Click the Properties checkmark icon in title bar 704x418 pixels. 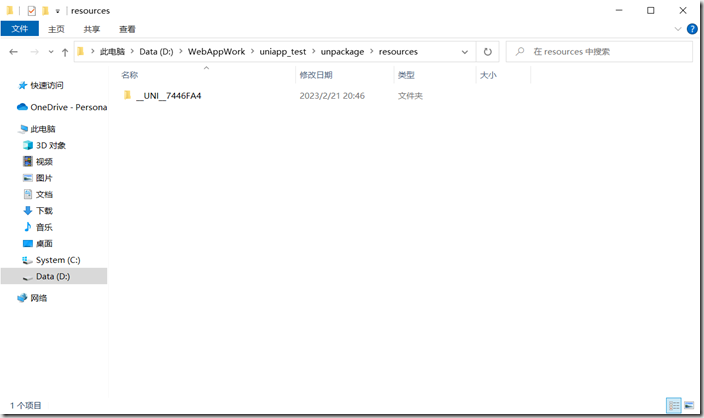(x=31, y=10)
